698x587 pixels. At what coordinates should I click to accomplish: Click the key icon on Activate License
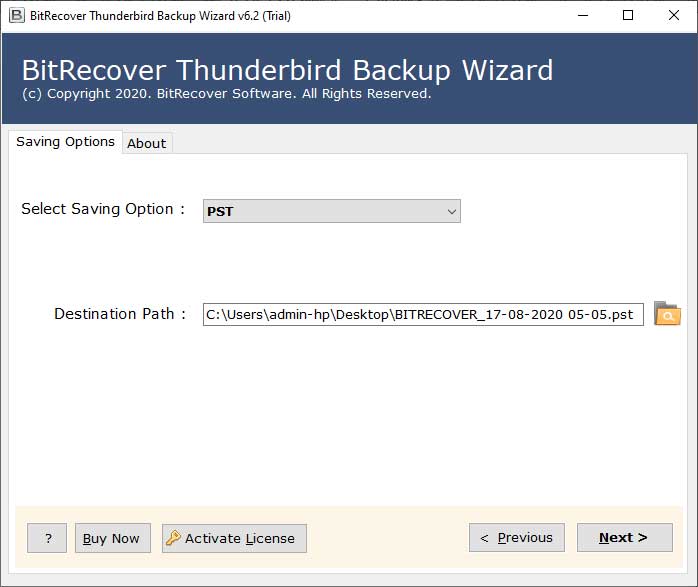click(x=173, y=538)
